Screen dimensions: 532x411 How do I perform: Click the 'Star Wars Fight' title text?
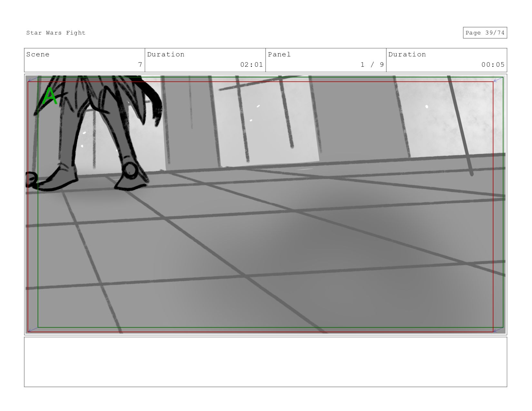56,33
